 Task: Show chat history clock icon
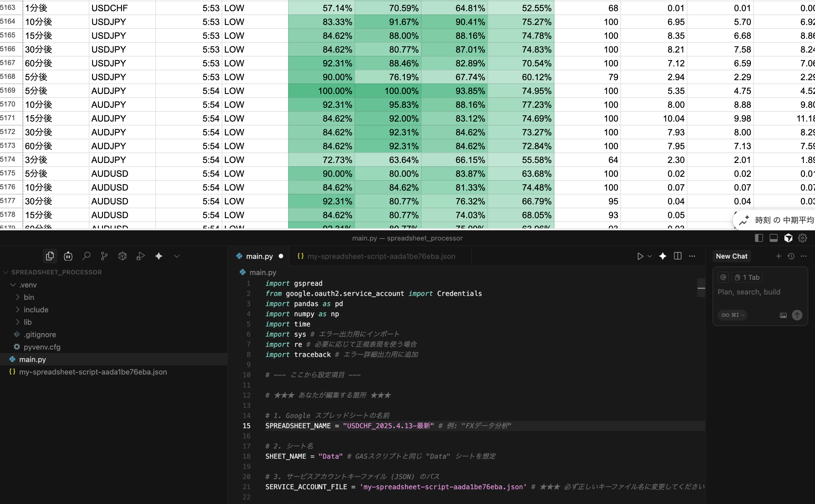pyautogui.click(x=791, y=256)
